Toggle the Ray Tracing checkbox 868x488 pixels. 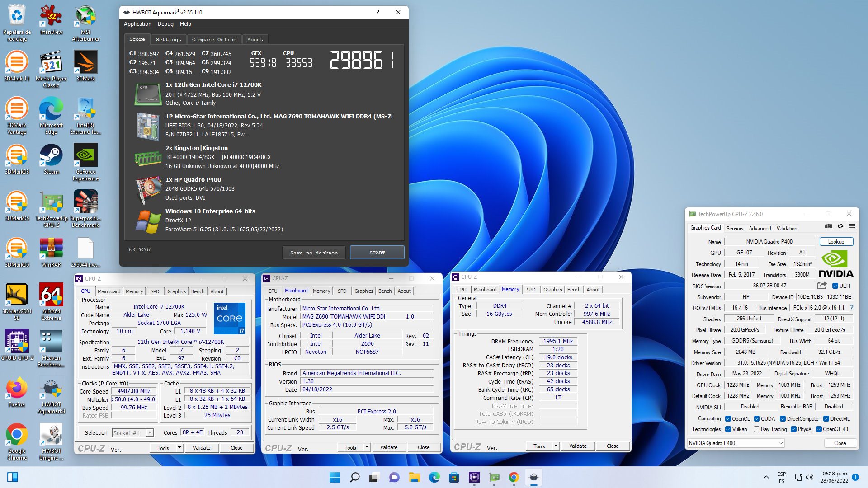pos(756,429)
